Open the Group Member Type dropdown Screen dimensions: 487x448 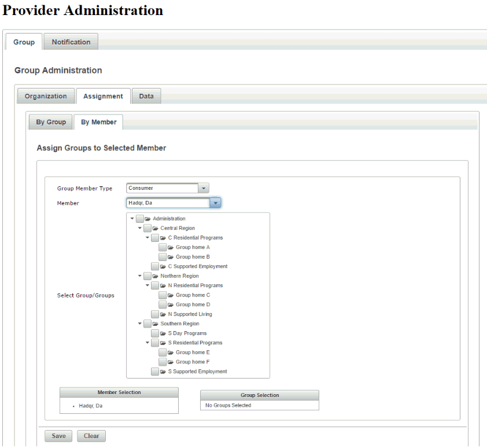coord(203,188)
